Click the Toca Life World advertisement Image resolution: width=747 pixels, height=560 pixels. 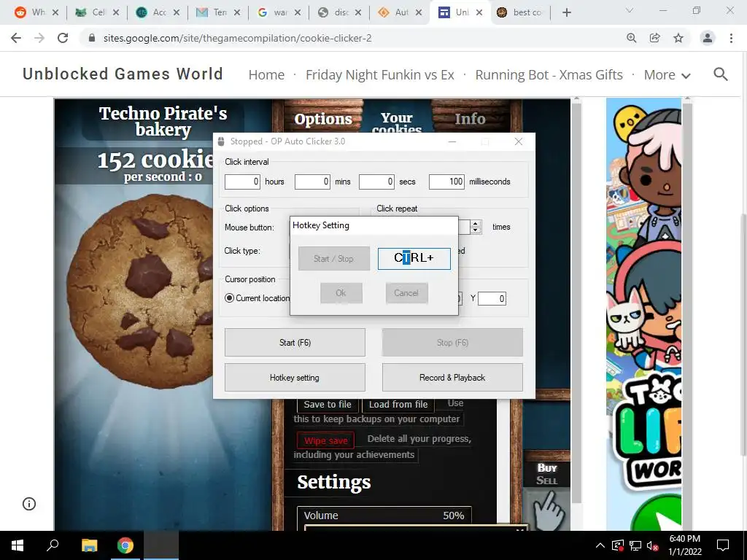pos(643,314)
